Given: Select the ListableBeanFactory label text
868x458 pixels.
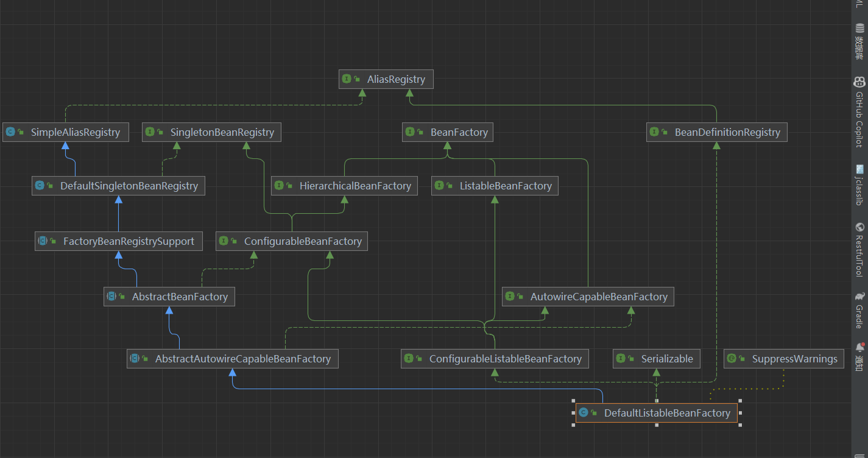Looking at the screenshot, I should coord(506,186).
